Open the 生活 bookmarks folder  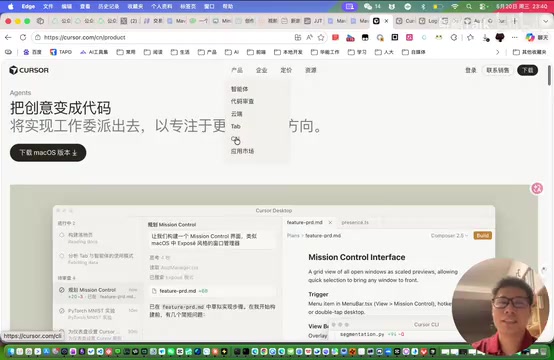180,52
